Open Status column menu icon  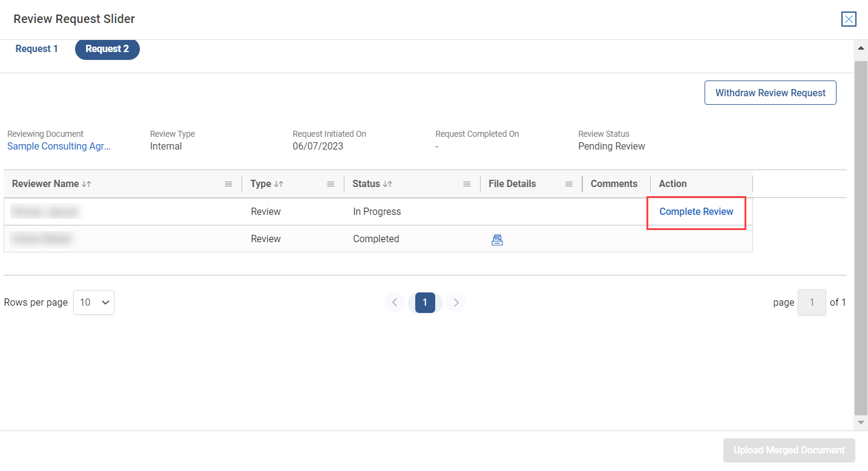coord(467,184)
